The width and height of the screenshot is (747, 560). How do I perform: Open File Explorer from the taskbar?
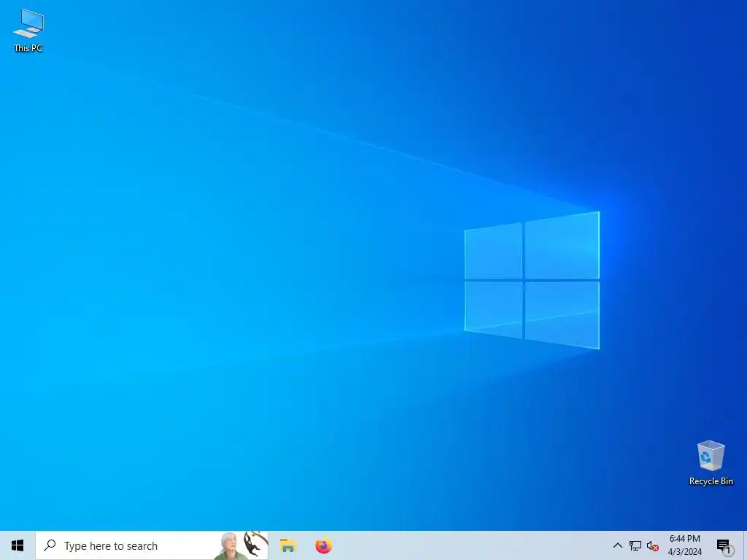click(287, 545)
